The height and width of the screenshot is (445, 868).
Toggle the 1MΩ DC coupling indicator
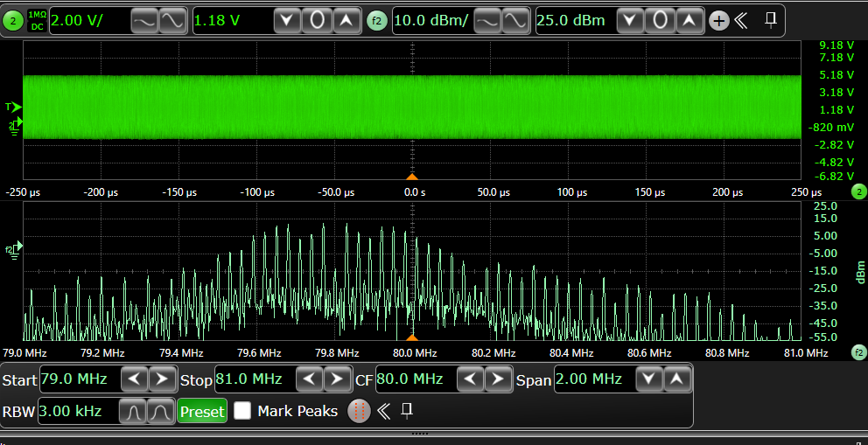click(x=37, y=21)
